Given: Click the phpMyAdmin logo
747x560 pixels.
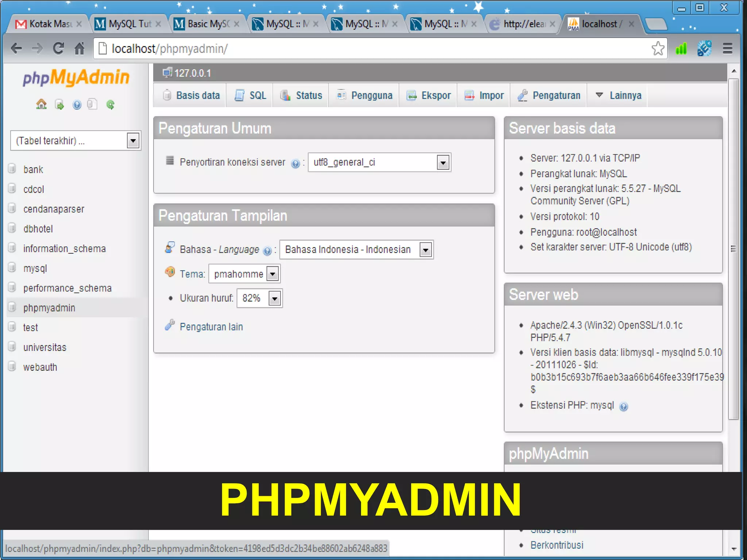Looking at the screenshot, I should pos(76,78).
